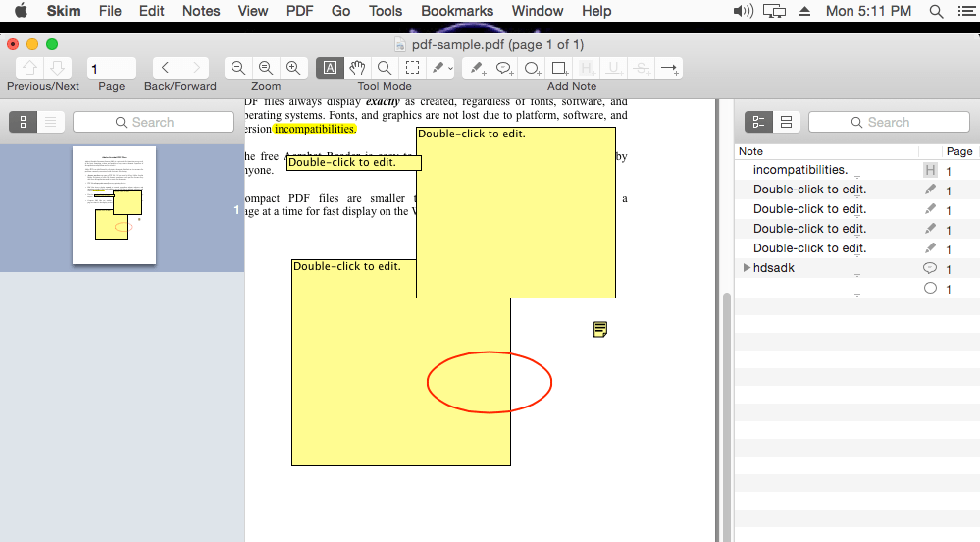The image size is (980, 542).
Task: Select the incompatibilities. note row
Action: pyautogui.click(x=856, y=170)
